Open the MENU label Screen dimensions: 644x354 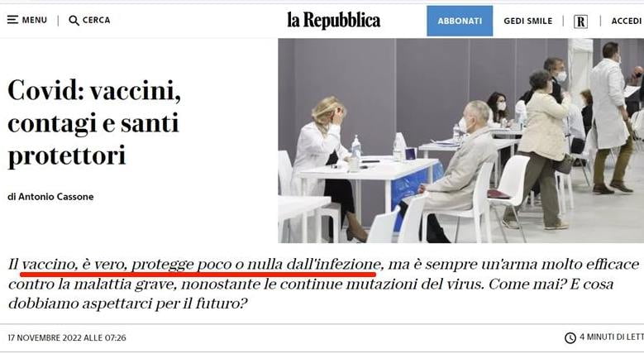[x=35, y=20]
